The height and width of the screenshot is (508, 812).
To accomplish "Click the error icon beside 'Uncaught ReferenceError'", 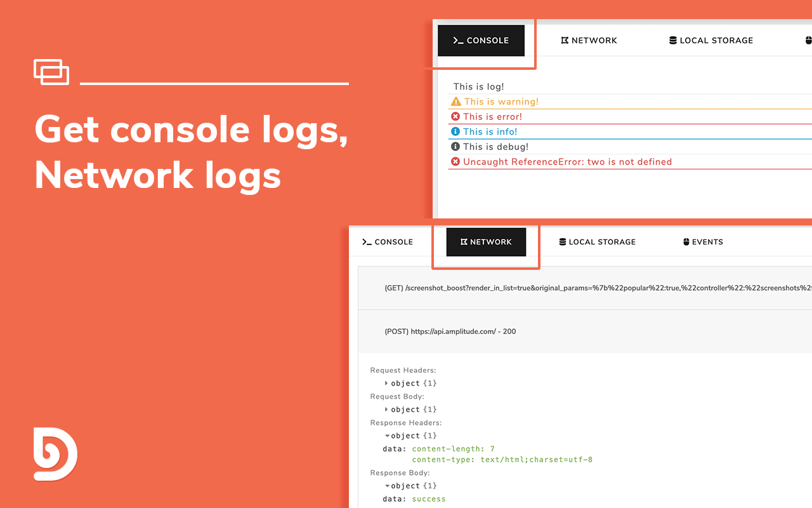I will [455, 162].
